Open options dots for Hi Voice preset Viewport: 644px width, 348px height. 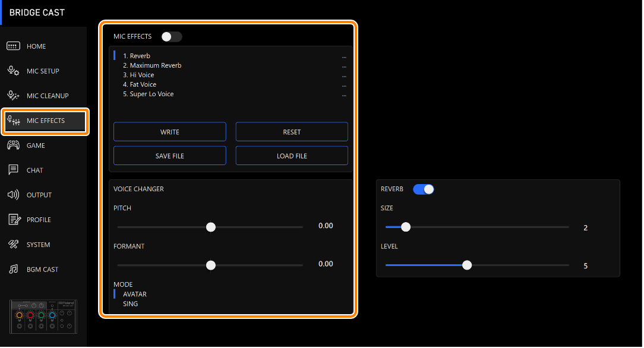[x=344, y=75]
